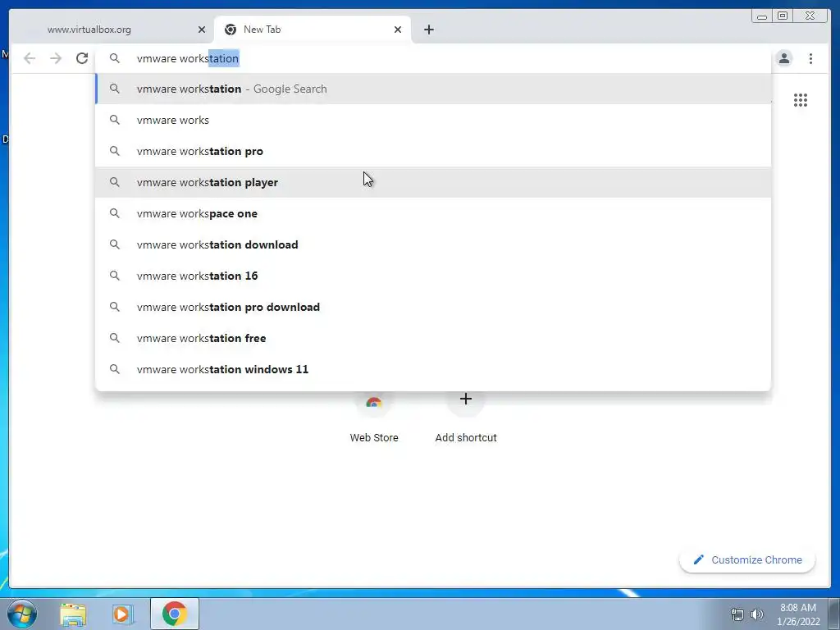Choose 'vmware workstation pro download' suggestion
840x630 pixels.
pyautogui.click(x=433, y=307)
